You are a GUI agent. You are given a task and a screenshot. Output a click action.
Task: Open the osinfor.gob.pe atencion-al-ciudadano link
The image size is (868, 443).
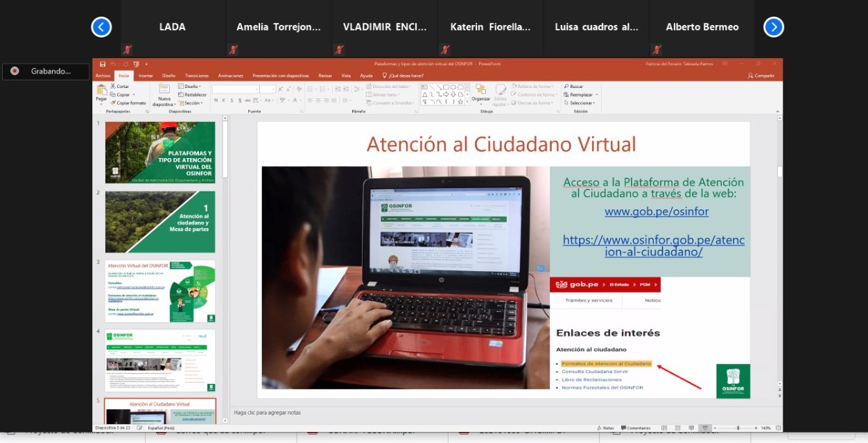point(654,246)
